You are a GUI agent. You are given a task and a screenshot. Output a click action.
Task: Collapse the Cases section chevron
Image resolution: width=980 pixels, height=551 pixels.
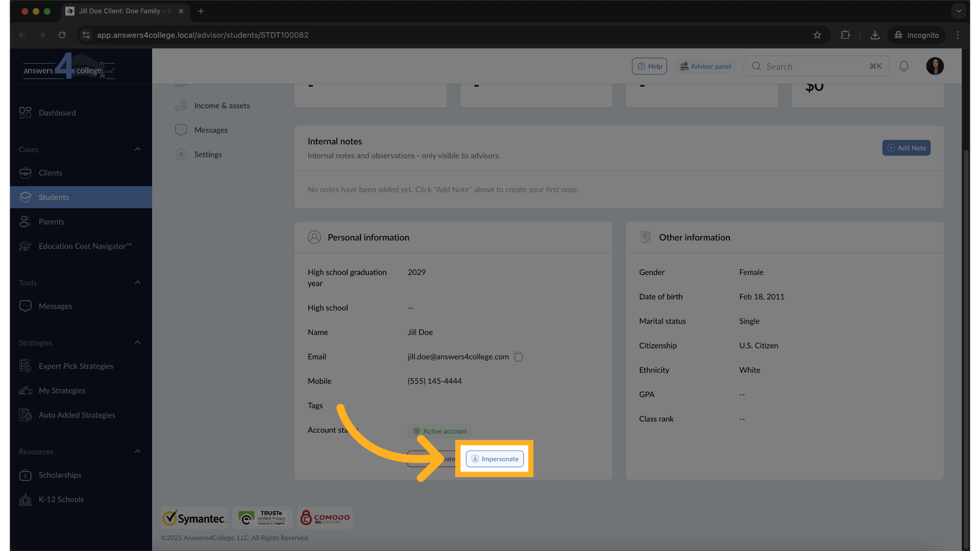[x=137, y=149]
